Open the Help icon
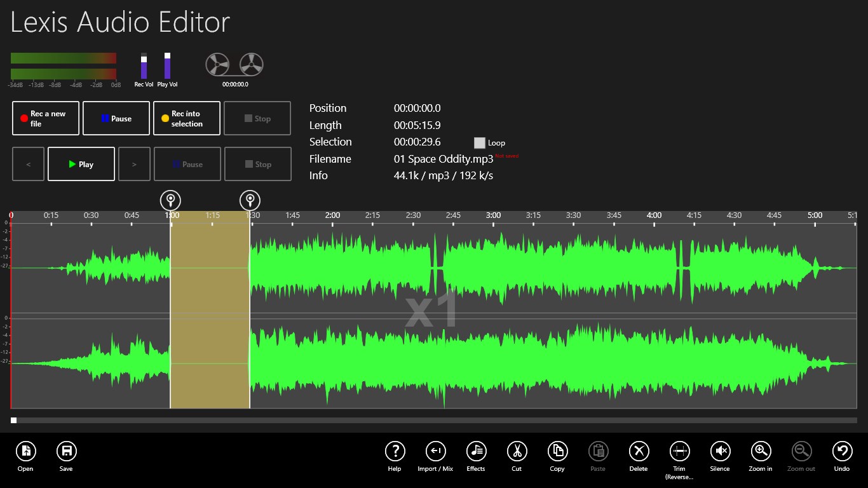The image size is (868, 488). [x=395, y=452]
